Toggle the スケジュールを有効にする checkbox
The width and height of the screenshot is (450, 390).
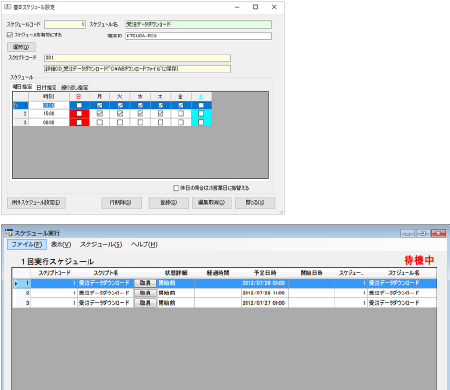pyautogui.click(x=10, y=35)
